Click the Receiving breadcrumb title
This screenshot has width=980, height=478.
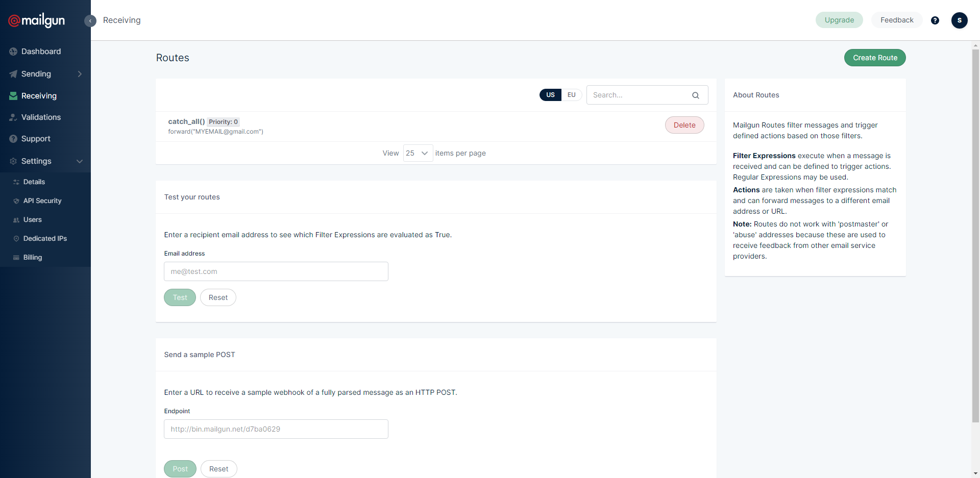pos(121,20)
